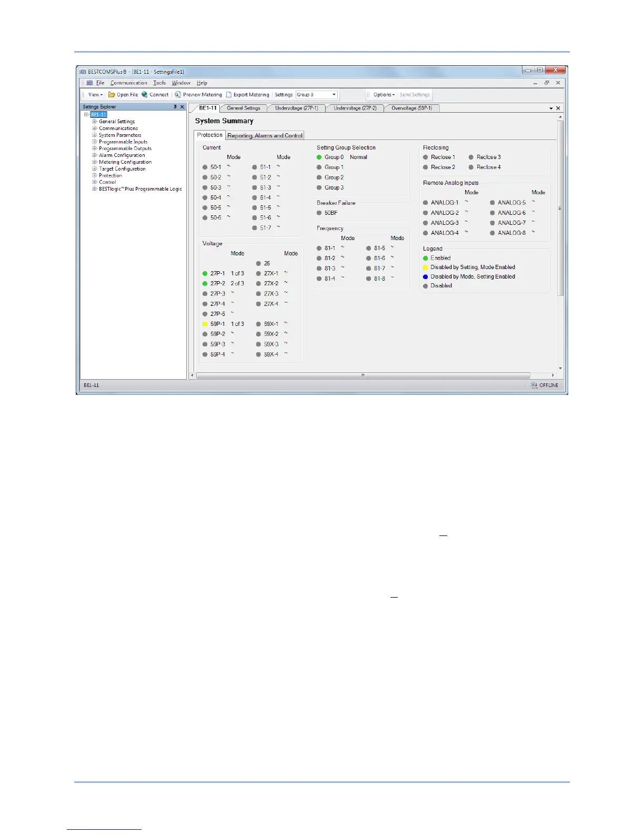Click the horizontal scrollbar at bottom

363,375
